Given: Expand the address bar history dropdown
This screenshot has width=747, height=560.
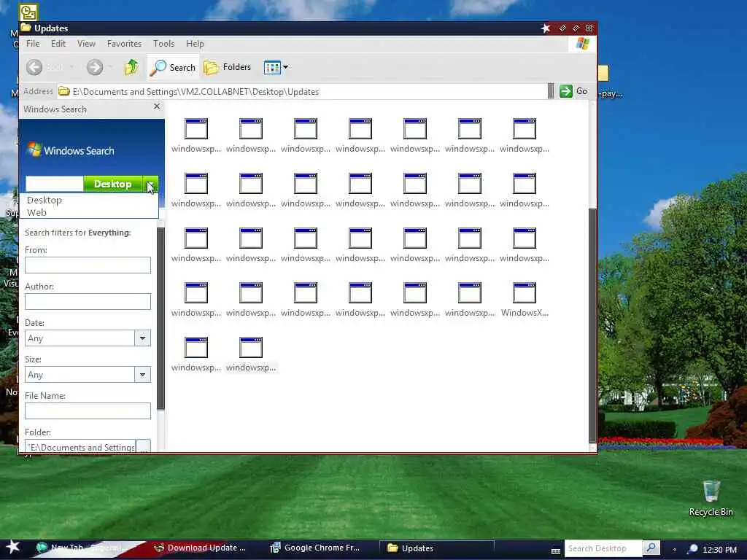Looking at the screenshot, I should pyautogui.click(x=551, y=91).
